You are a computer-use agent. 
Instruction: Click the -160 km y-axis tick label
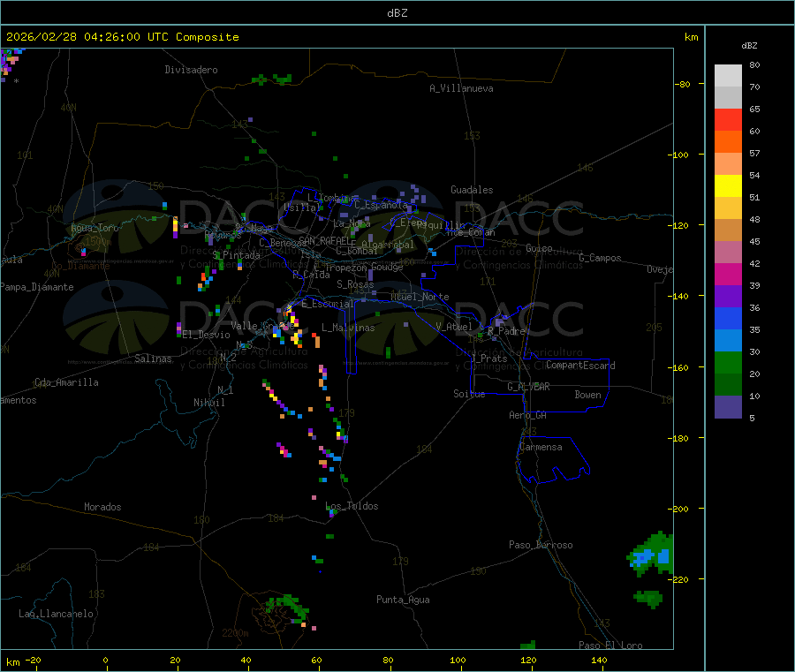(679, 367)
